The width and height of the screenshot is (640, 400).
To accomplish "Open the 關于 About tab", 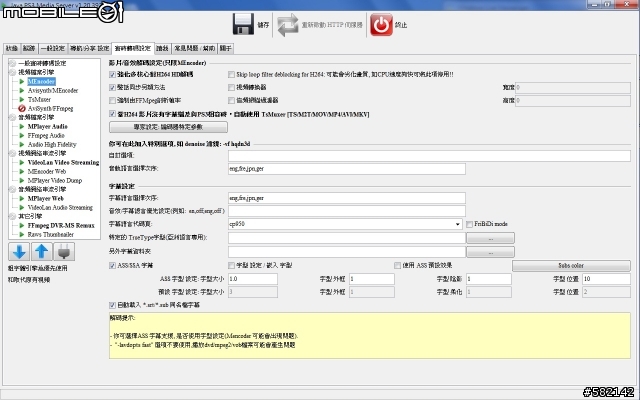I will pos(226,48).
